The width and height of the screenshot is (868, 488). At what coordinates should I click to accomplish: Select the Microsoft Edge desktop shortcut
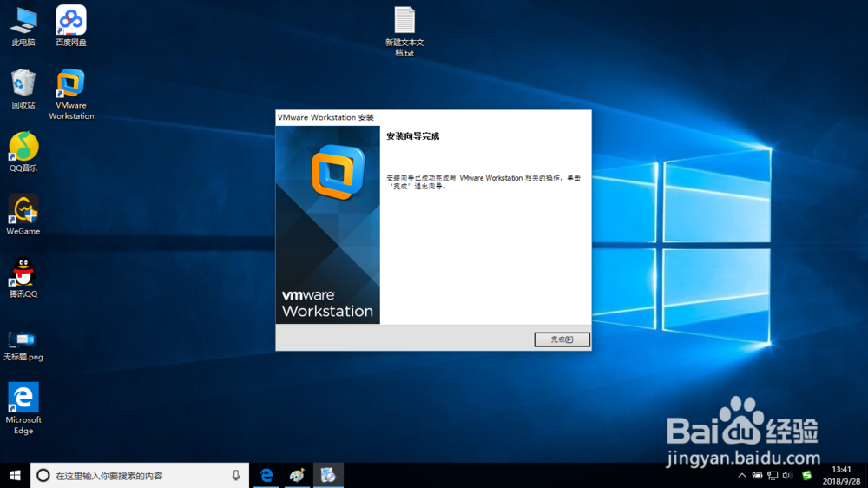pyautogui.click(x=23, y=408)
